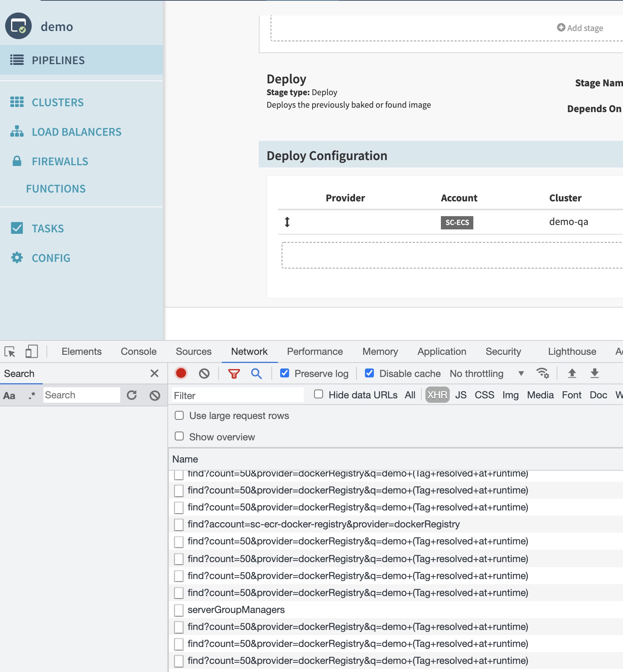Open CONFIG via the gear icon

pyautogui.click(x=17, y=258)
